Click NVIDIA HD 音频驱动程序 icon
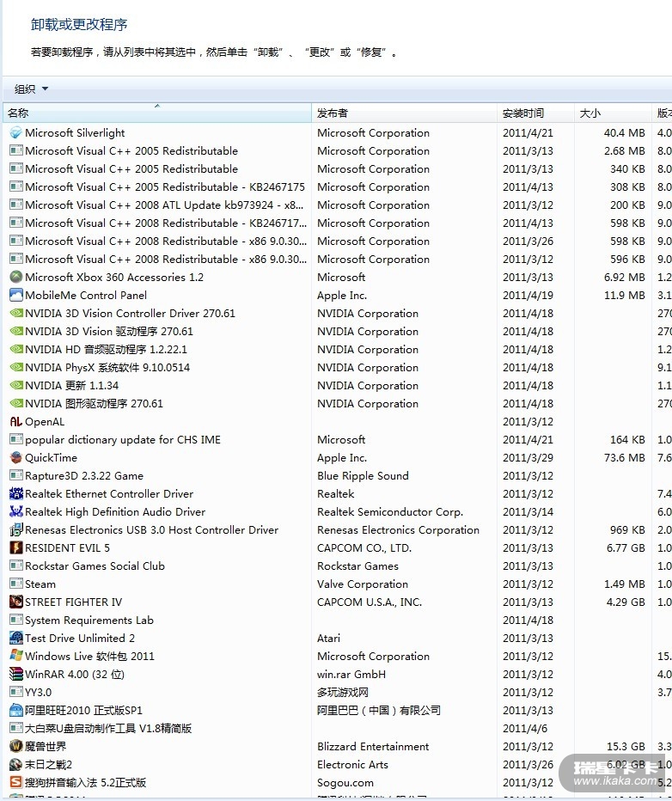Viewport: 672px width, 801px height. pos(16,350)
